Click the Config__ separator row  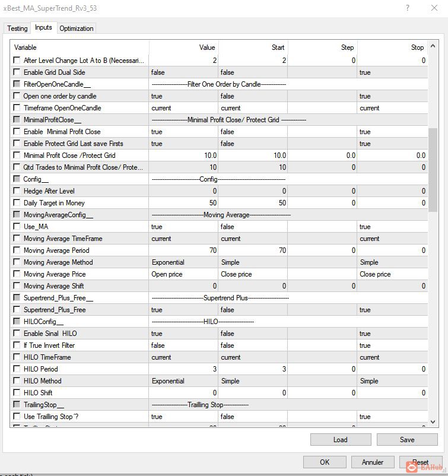[x=220, y=179]
